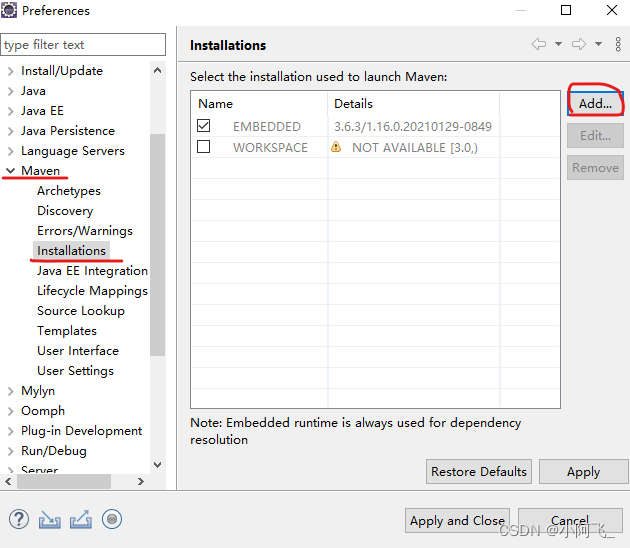Click the Add... button
The image size is (630, 548).
pos(595,104)
